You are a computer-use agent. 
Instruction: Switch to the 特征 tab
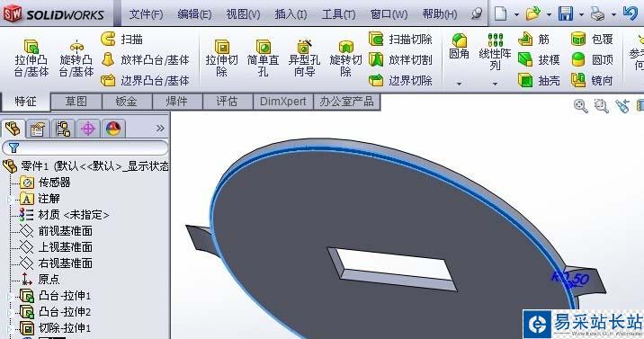(x=26, y=102)
